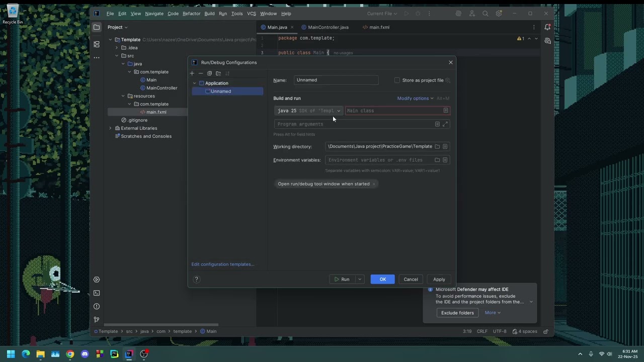Open the Problems tool window

click(97, 306)
